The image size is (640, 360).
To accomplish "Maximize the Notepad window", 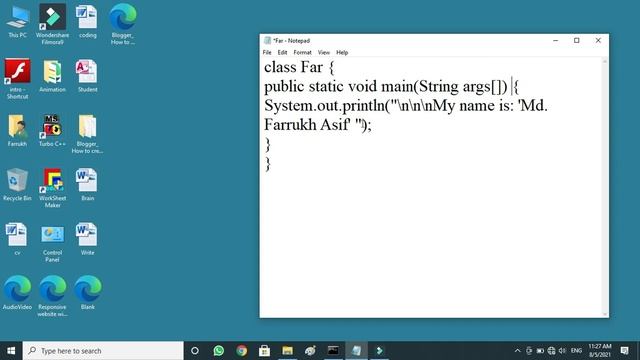I will pos(577,40).
